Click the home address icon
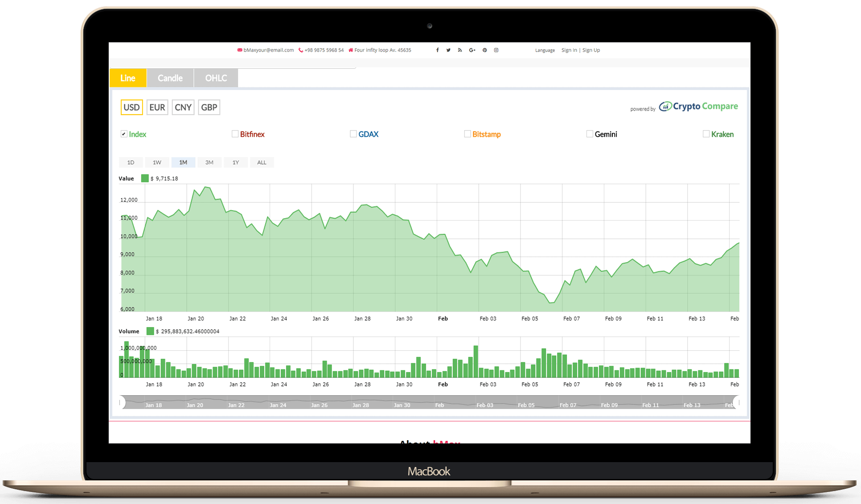The width and height of the screenshot is (861, 504). click(351, 50)
